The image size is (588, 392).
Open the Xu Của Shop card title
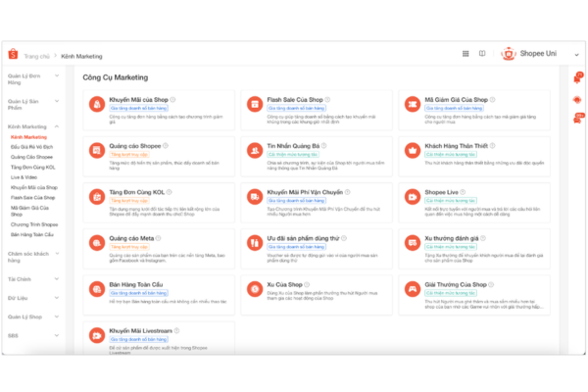pyautogui.click(x=284, y=284)
